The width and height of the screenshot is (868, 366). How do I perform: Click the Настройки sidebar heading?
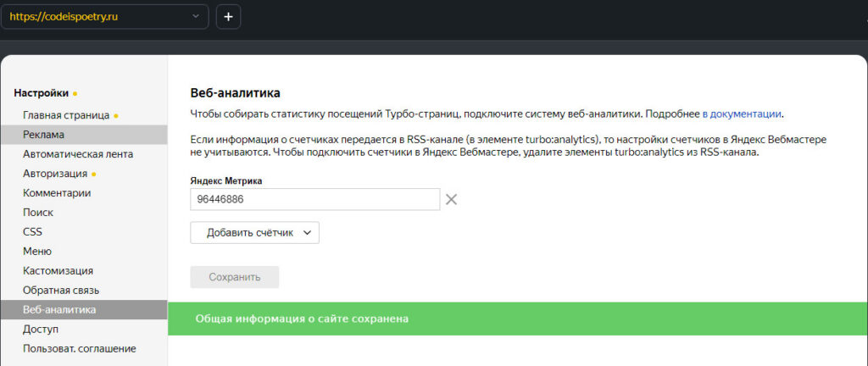pyautogui.click(x=41, y=93)
